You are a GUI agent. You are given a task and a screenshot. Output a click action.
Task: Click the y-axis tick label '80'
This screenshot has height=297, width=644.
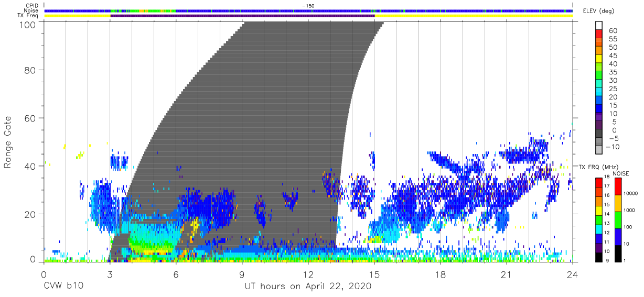[30, 70]
